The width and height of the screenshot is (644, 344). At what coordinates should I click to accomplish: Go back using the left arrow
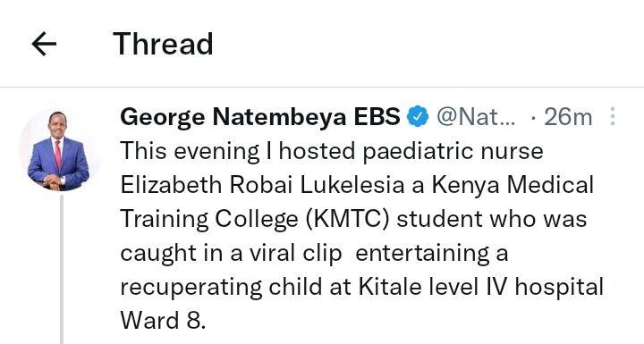(44, 44)
